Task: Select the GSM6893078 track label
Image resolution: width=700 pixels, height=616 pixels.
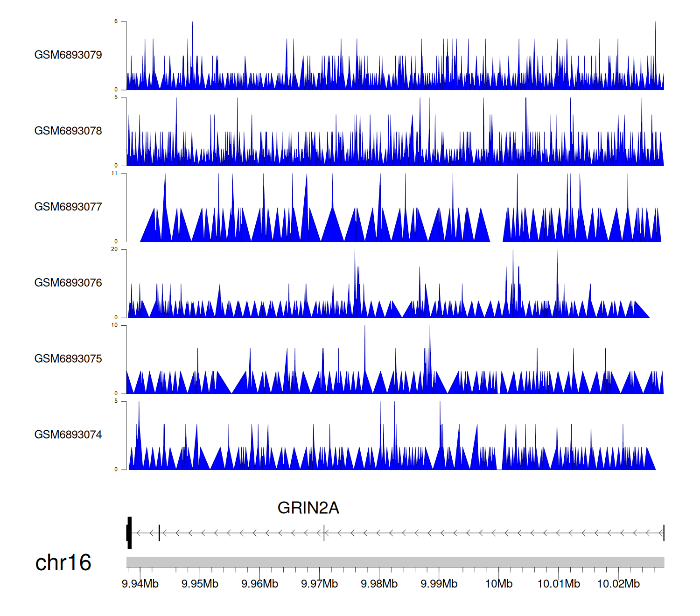Action: click(68, 131)
